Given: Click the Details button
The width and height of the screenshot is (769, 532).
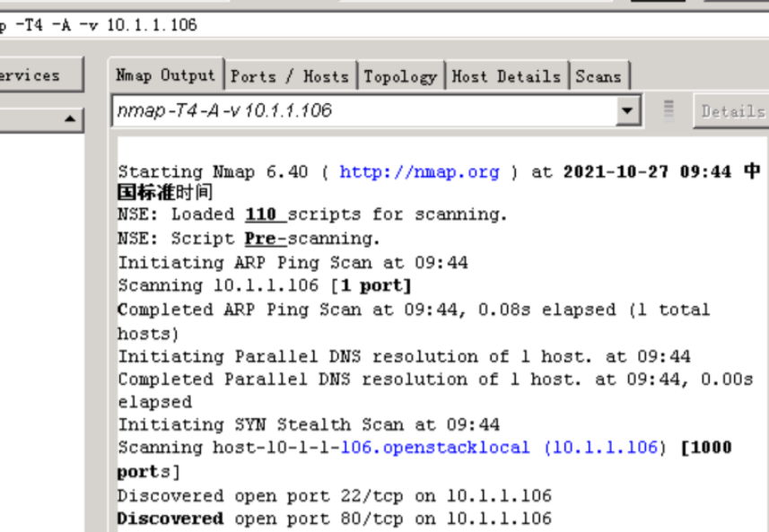Looking at the screenshot, I should coord(731,111).
